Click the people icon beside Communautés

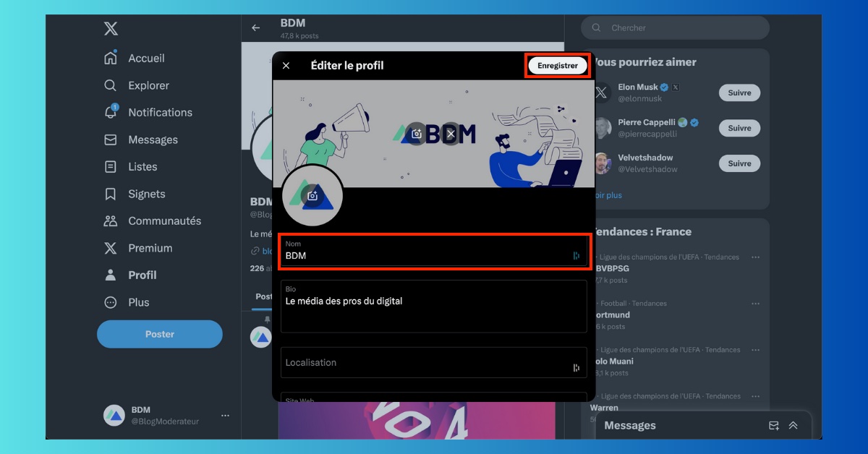(111, 221)
